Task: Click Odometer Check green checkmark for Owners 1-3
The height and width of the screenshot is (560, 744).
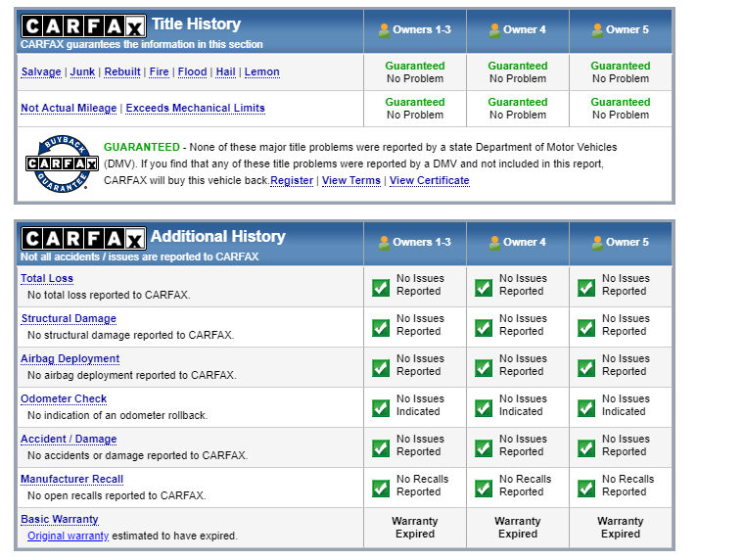Action: click(381, 408)
